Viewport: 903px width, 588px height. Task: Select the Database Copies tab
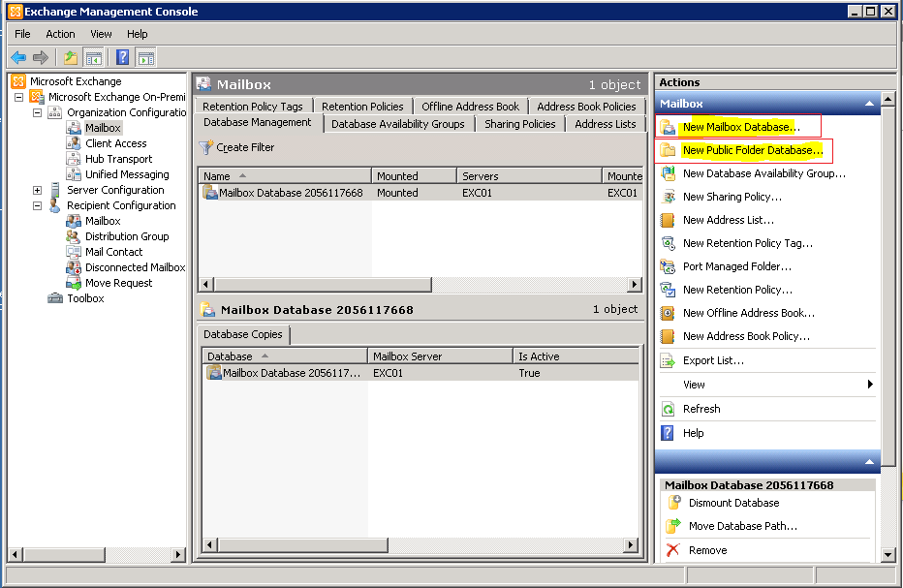(x=243, y=334)
